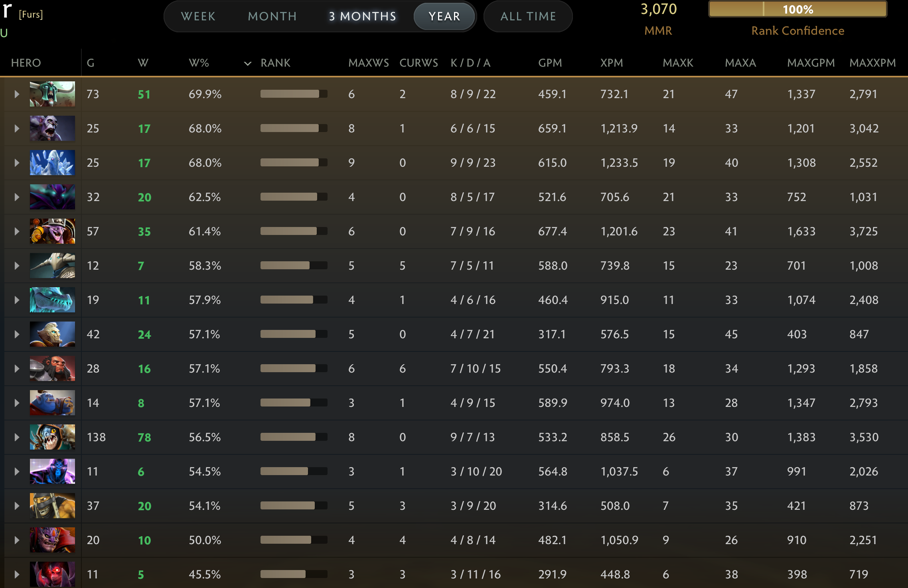This screenshot has width=908, height=588.
Task: Open hero portrait in the 62.5% win rate row
Action: pos(52,197)
